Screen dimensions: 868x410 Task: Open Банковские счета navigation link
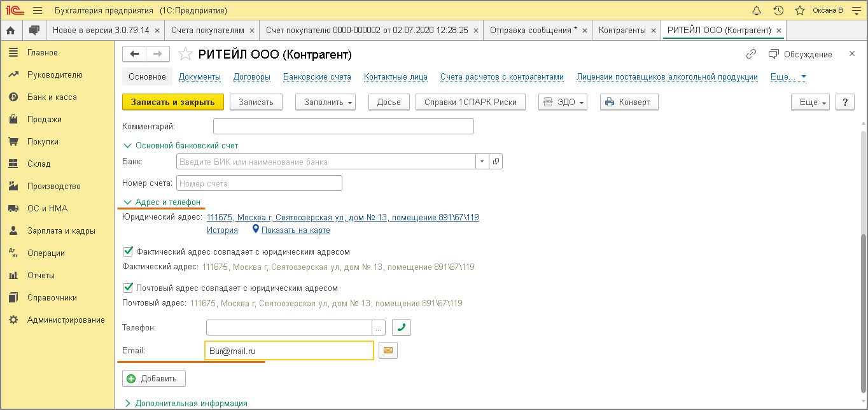[x=317, y=76]
